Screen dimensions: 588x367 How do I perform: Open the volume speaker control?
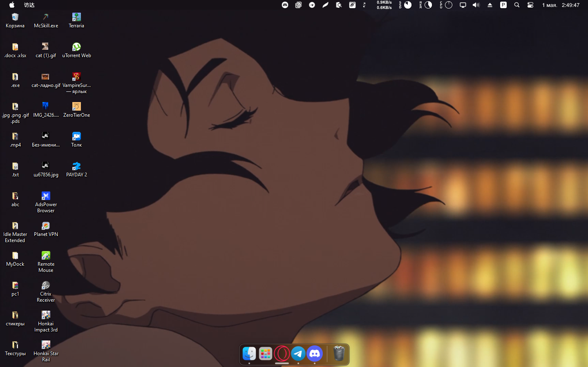click(476, 5)
